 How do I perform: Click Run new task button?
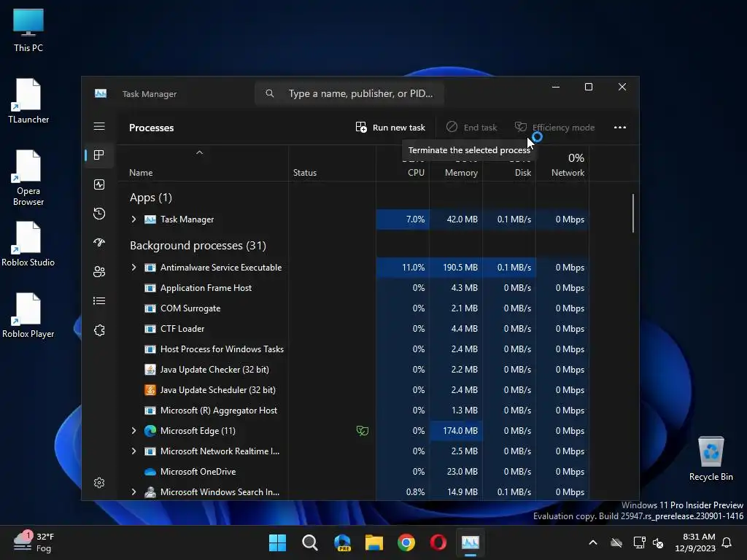(x=390, y=128)
